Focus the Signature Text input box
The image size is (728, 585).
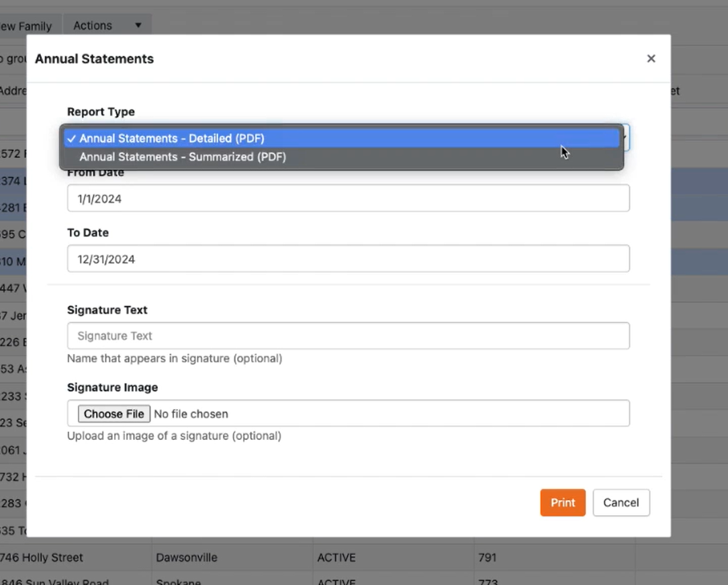click(x=348, y=336)
